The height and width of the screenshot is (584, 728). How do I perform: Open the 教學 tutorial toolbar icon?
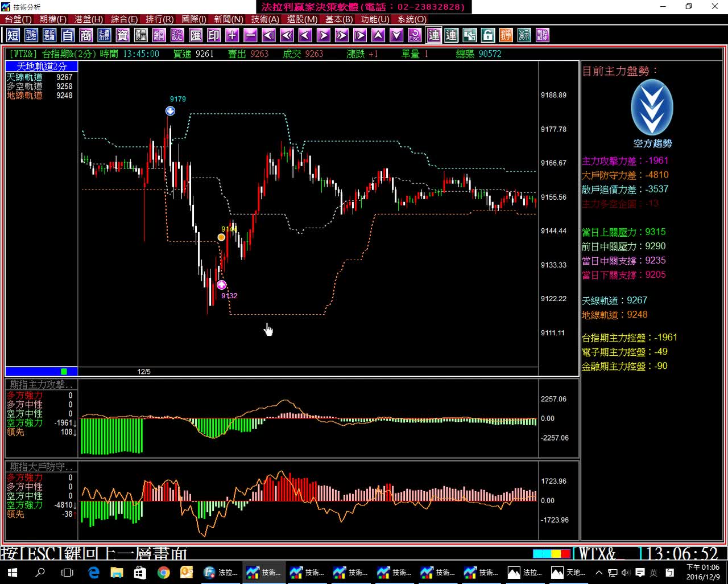[x=506, y=35]
